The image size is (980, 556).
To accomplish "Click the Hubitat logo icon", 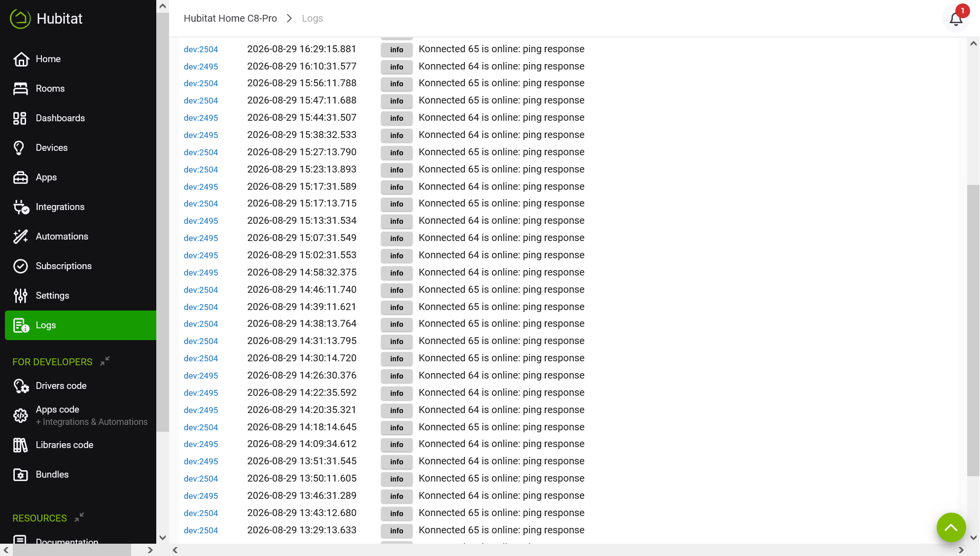I will click(20, 19).
